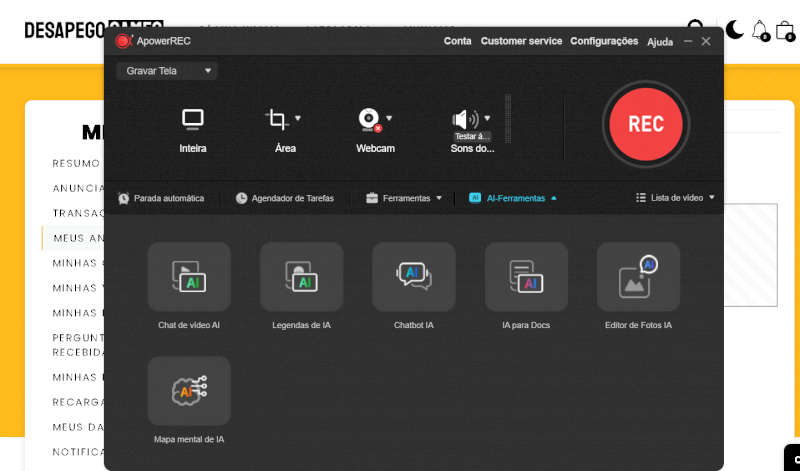Click the ApowerREC logo icon

coord(123,41)
